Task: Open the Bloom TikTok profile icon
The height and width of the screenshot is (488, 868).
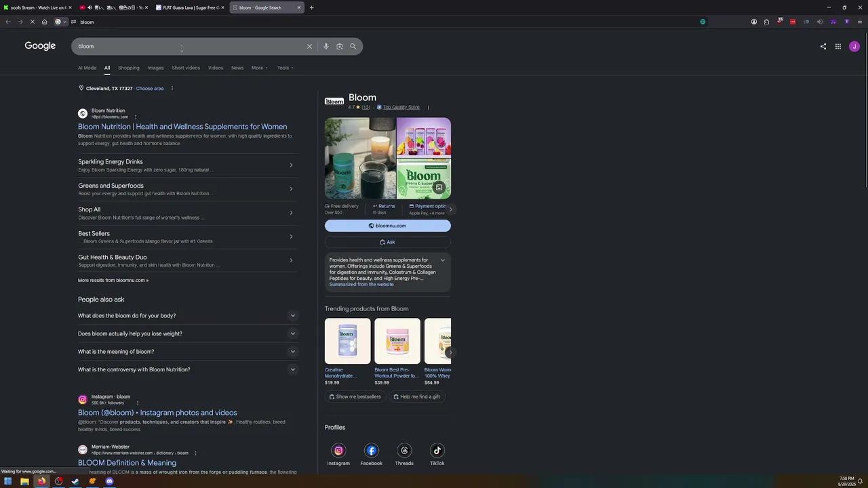Action: pos(437,451)
